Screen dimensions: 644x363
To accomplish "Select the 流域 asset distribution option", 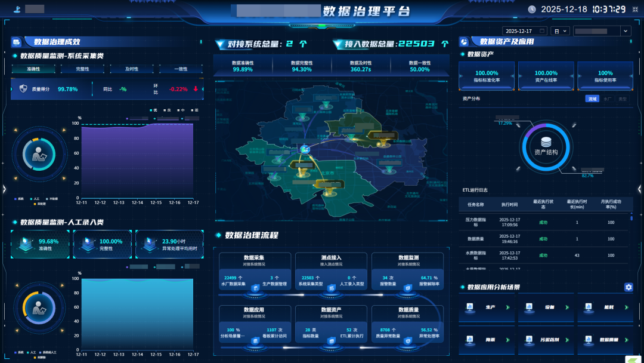I will pos(592,99).
